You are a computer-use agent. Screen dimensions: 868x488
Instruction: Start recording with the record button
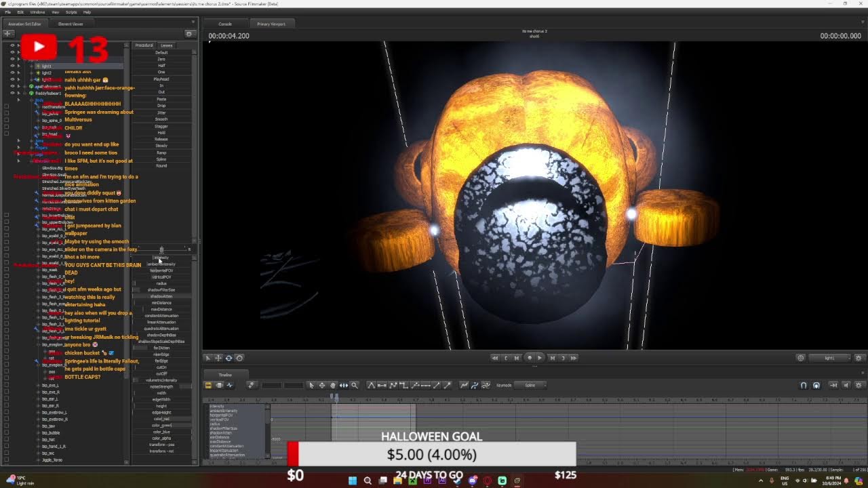point(530,358)
